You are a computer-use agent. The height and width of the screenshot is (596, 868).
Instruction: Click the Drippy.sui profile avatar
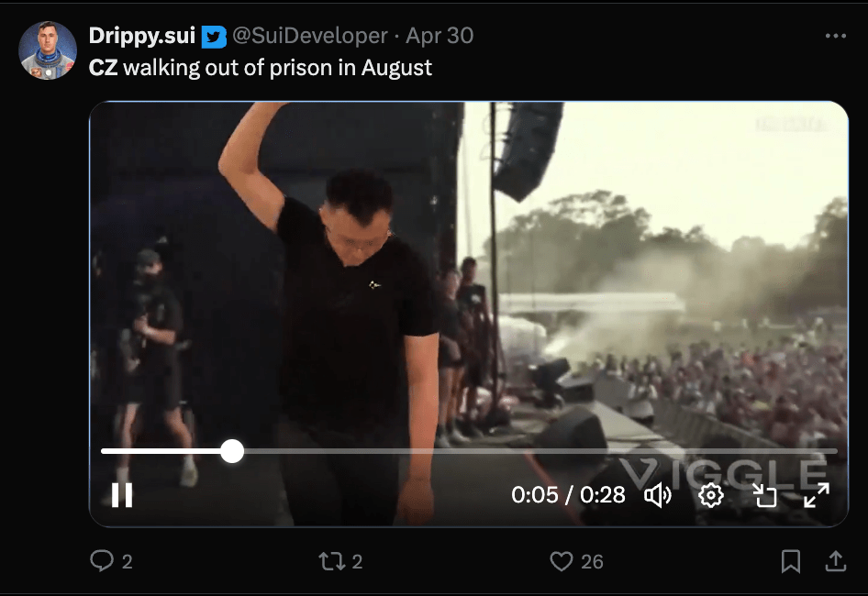coord(48,50)
